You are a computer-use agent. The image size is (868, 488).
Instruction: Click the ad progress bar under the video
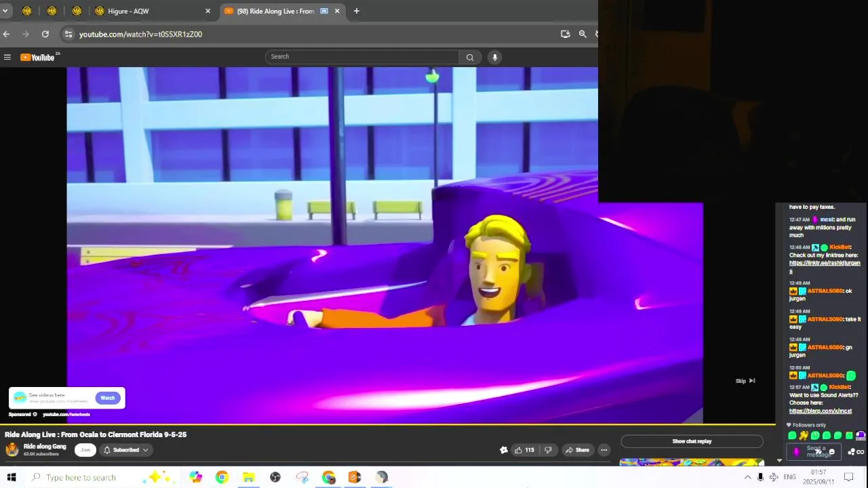click(x=387, y=425)
